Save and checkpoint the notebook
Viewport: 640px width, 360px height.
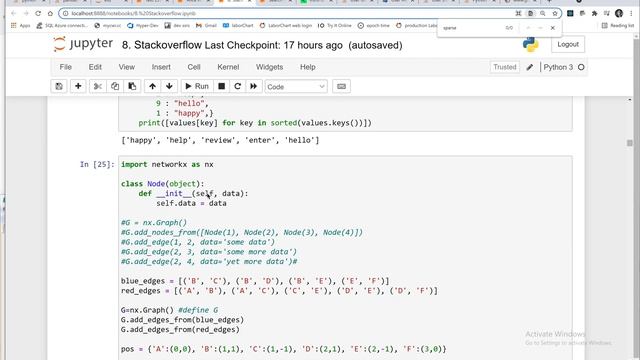click(59, 87)
